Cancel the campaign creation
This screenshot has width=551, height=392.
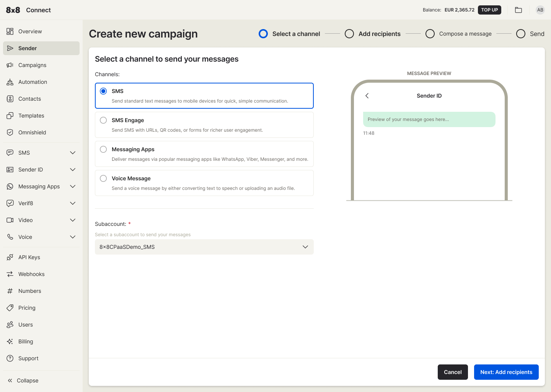tap(453, 372)
